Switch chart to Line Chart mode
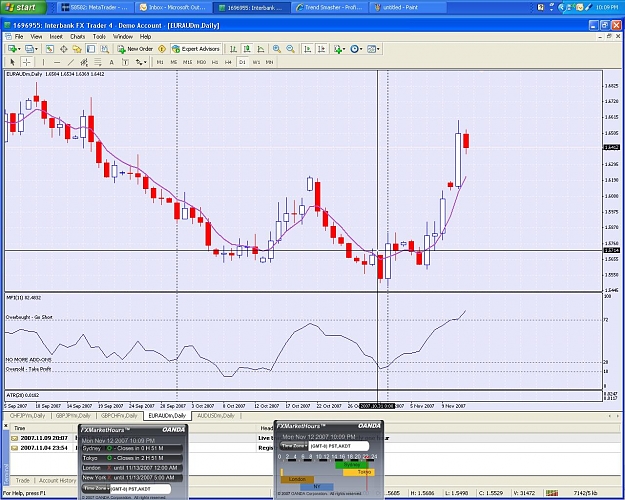 coord(261,49)
